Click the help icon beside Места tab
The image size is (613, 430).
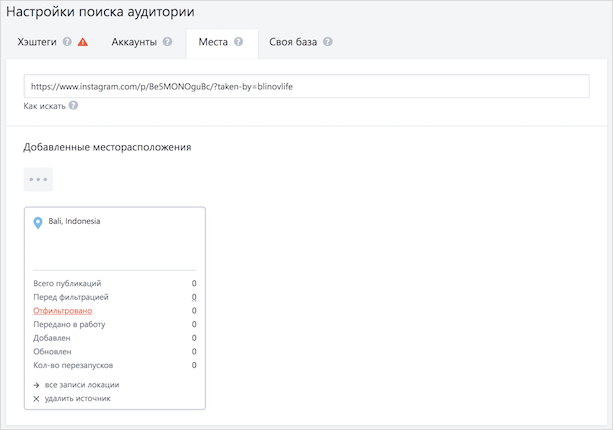pos(239,43)
